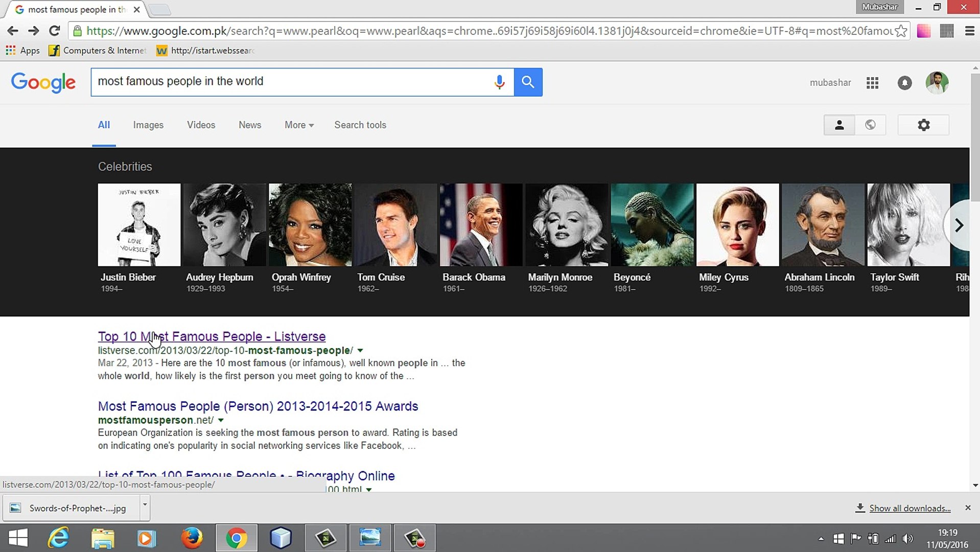The width and height of the screenshot is (980, 552).
Task: Open the Listverse result options arrow
Action: (360, 351)
